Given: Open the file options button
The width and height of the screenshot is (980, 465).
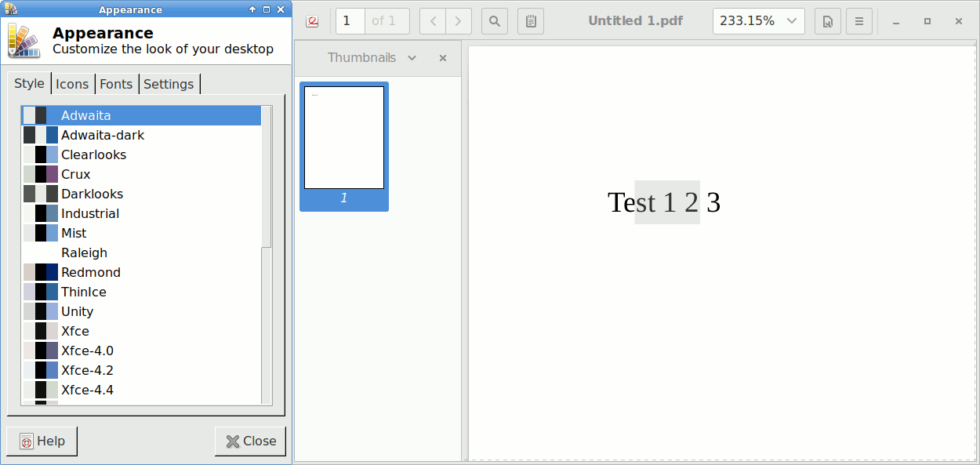Looking at the screenshot, I should click(x=827, y=21).
